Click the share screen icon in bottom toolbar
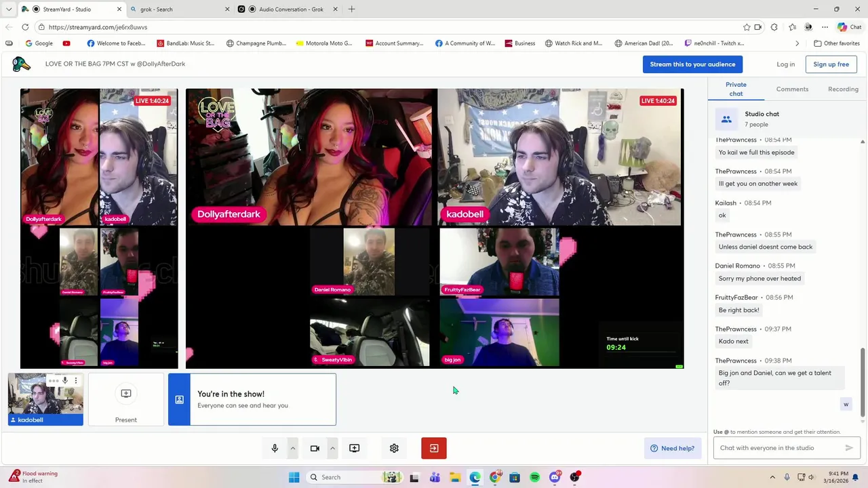The image size is (868, 488). coord(354,448)
